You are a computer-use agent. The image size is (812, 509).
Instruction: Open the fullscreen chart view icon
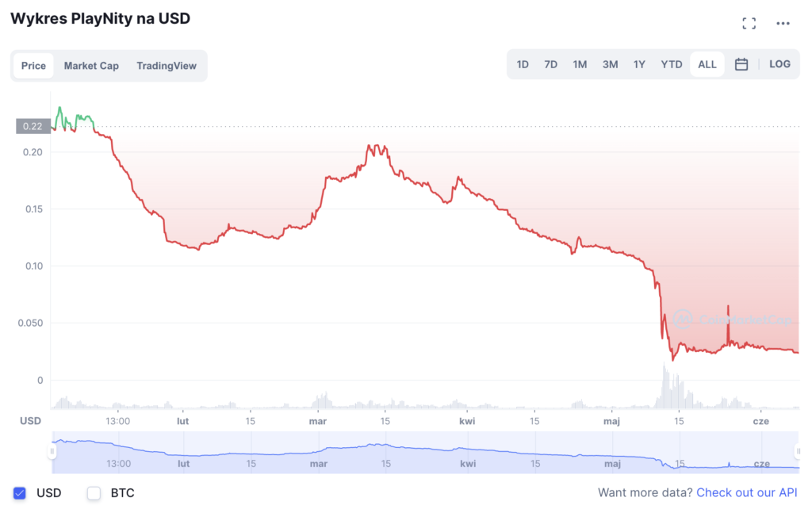tap(749, 23)
